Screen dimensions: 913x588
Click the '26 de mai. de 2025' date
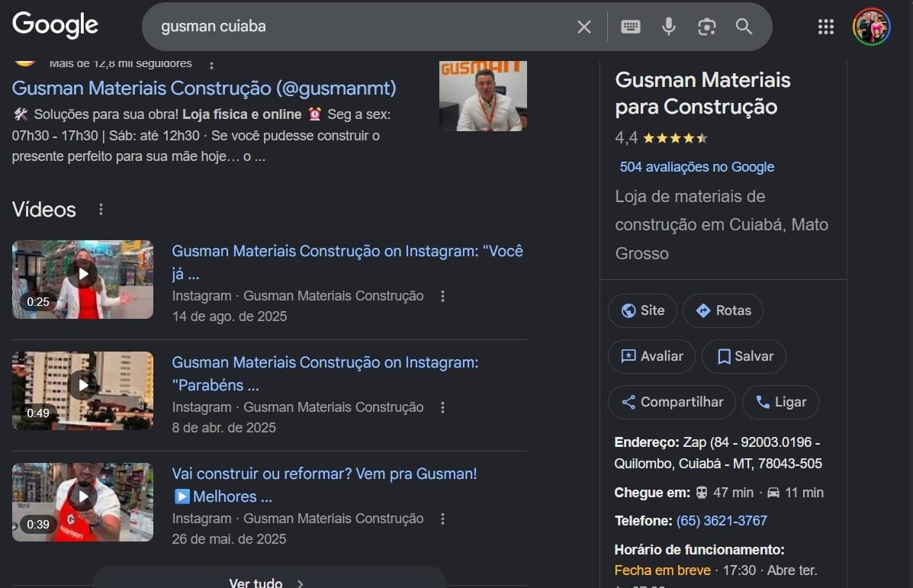coord(229,539)
